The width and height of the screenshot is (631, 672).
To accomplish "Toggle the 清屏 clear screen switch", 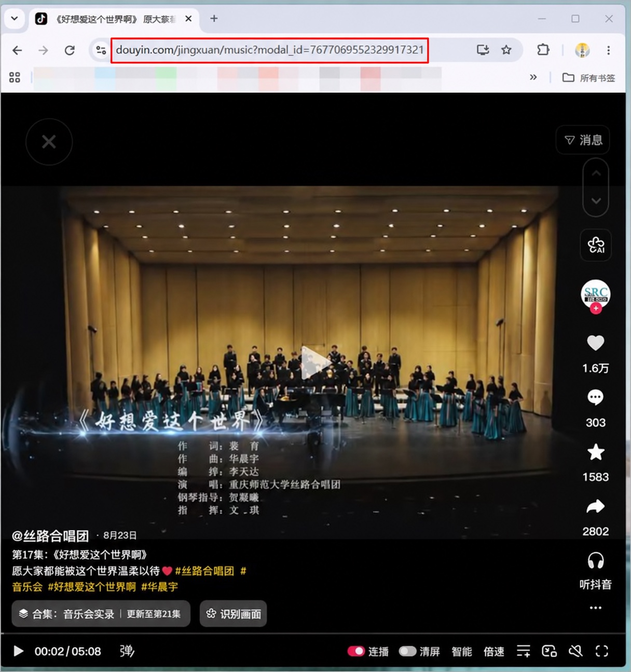I will coord(407,651).
